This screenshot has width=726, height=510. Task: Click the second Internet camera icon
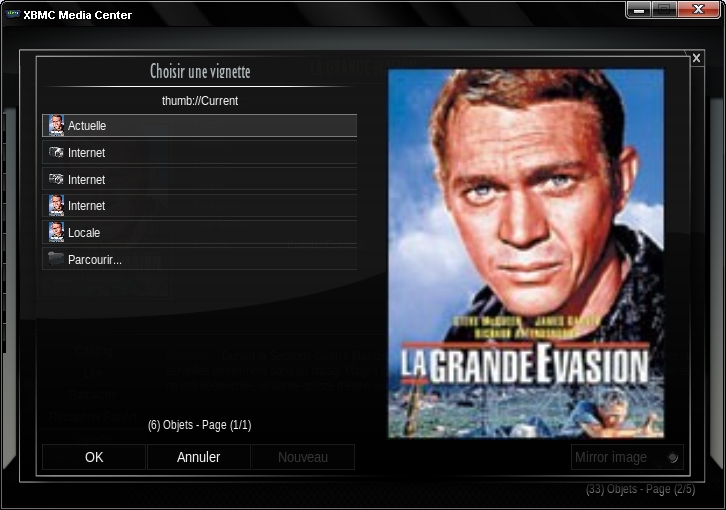coord(56,179)
